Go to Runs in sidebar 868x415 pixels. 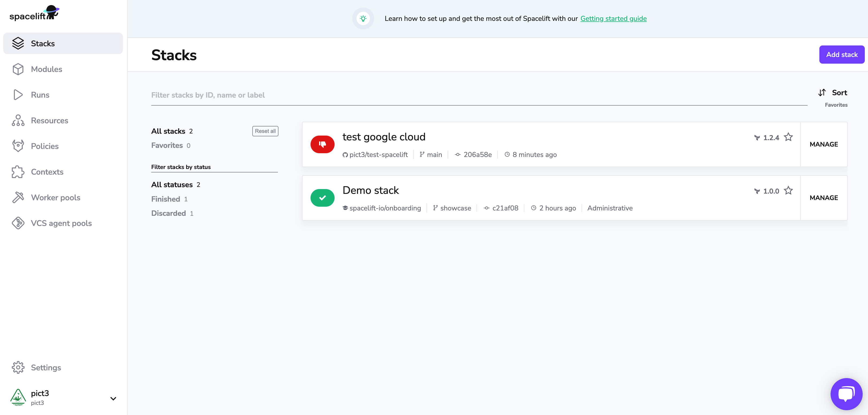tap(40, 95)
